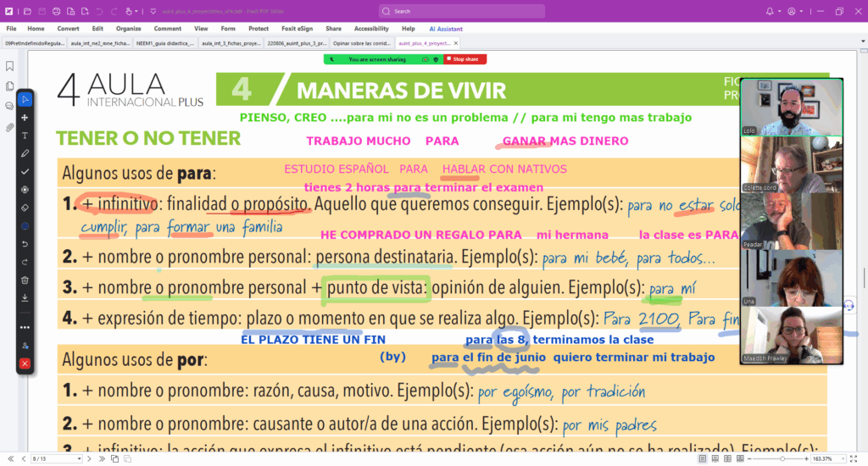Click the zoom slider handle
The image size is (868, 466).
[782, 459]
